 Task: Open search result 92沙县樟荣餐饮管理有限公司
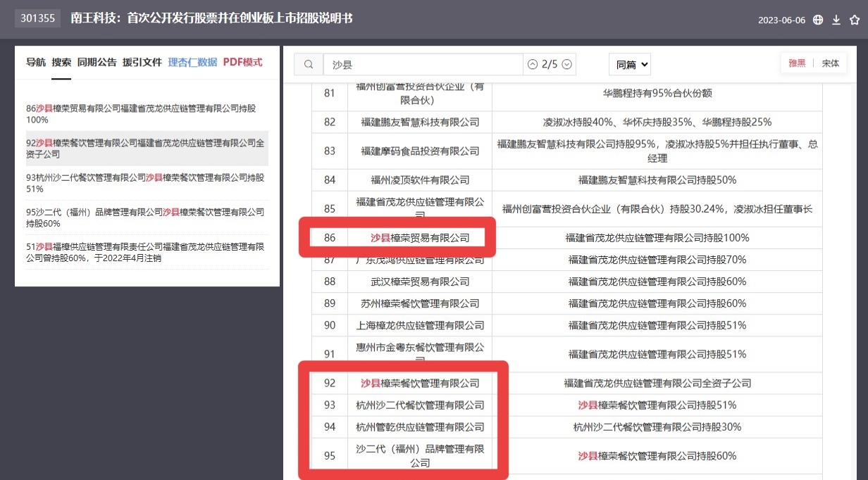point(147,149)
